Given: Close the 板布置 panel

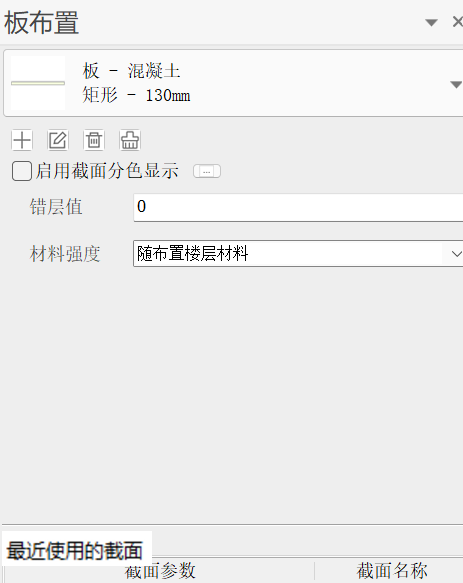Looking at the screenshot, I should pos(457,22).
